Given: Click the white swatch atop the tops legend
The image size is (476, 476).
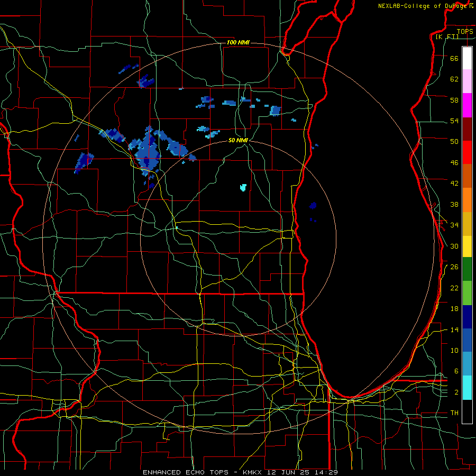Looking at the screenshot, I should 467,58.
